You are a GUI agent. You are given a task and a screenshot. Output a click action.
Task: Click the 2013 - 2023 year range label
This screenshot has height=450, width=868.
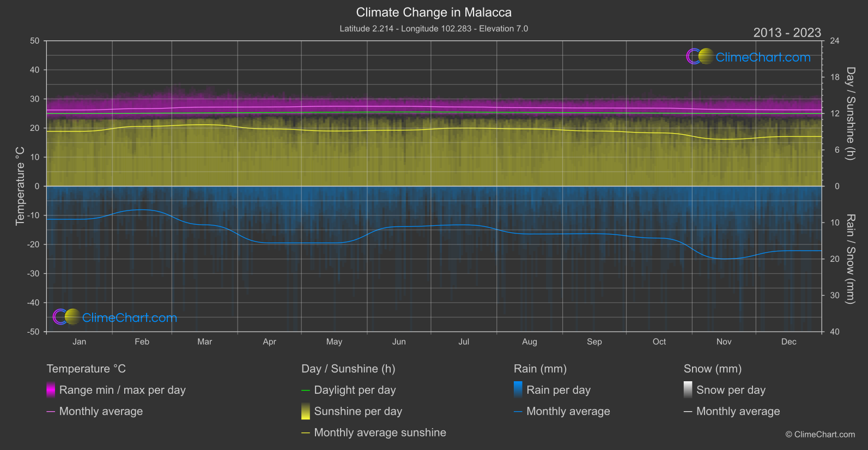point(787,33)
